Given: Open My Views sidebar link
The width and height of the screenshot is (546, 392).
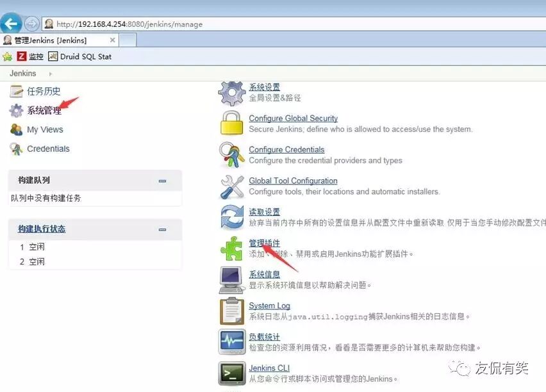Looking at the screenshot, I should pyautogui.click(x=45, y=129).
